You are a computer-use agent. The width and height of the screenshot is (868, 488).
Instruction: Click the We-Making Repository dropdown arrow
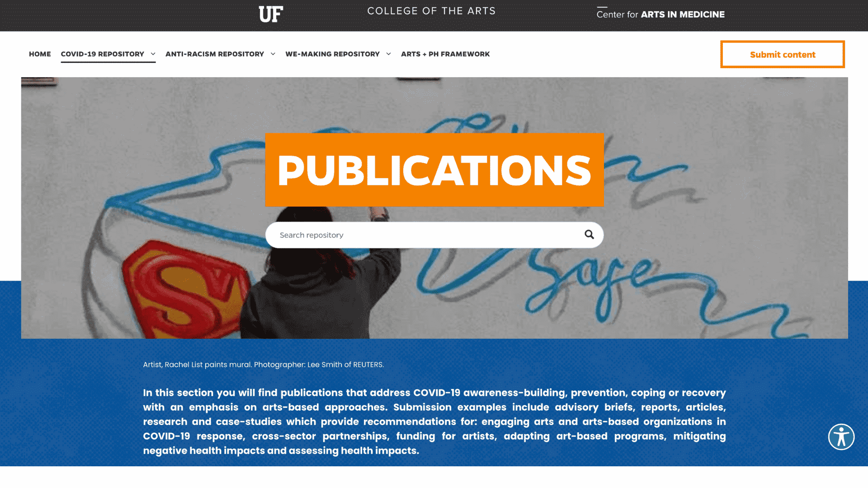coord(388,54)
